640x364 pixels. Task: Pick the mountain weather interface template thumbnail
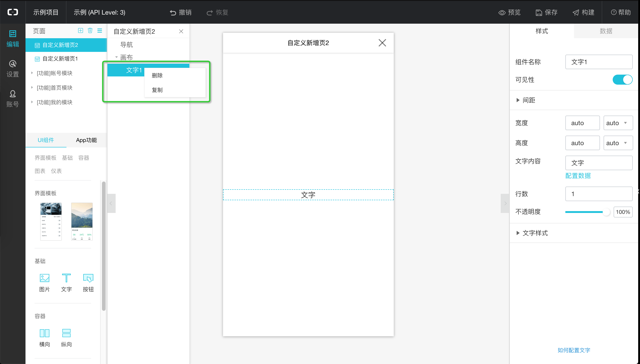click(x=82, y=222)
